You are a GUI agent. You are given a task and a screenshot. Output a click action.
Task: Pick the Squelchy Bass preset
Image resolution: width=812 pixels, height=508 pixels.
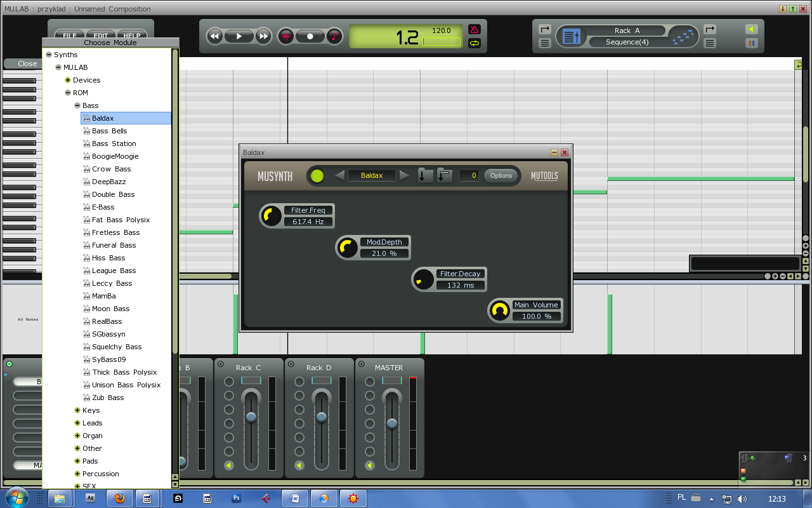click(x=117, y=347)
